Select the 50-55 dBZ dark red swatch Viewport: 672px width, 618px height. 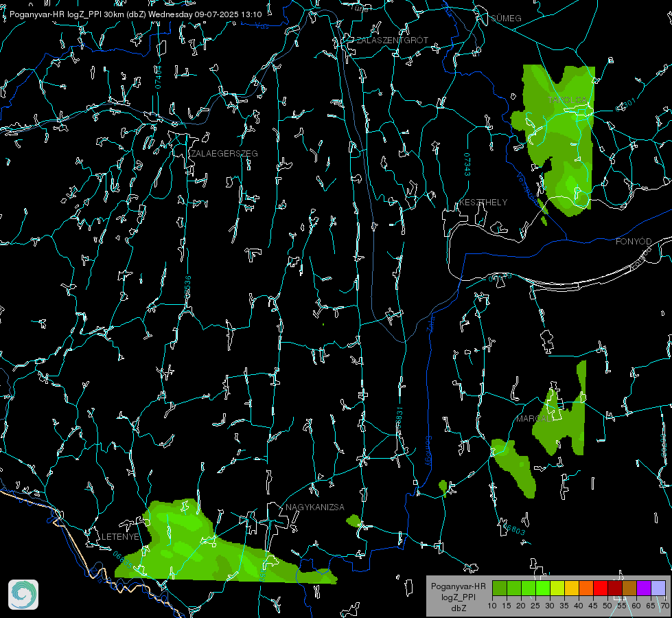click(x=615, y=588)
